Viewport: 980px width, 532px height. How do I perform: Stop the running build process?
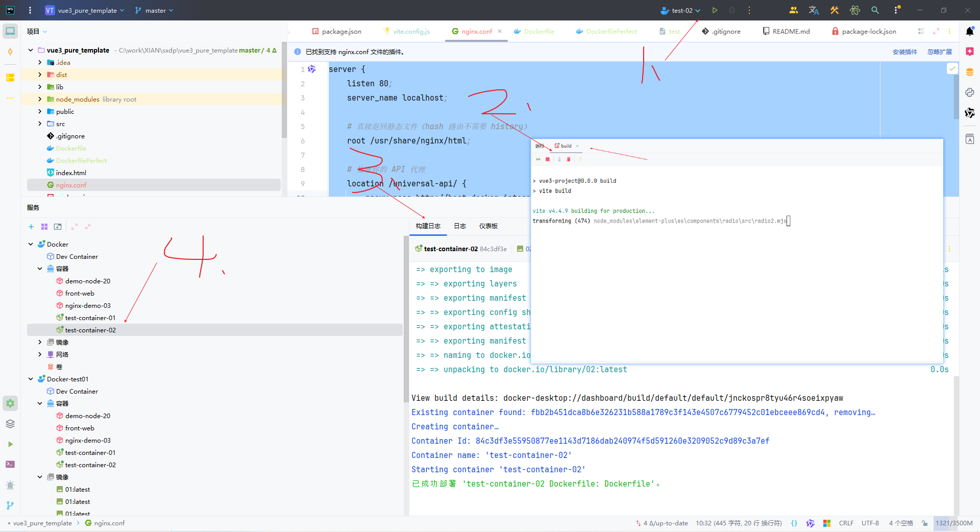(x=548, y=159)
